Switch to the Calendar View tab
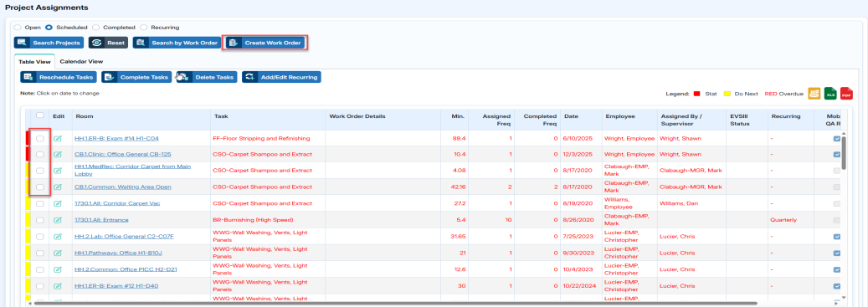This screenshot has height=307, width=868. click(81, 61)
